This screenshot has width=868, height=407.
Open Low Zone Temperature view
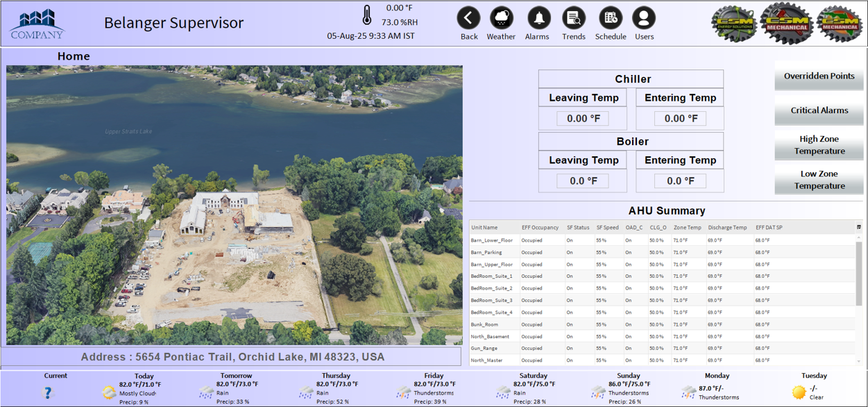tap(819, 180)
